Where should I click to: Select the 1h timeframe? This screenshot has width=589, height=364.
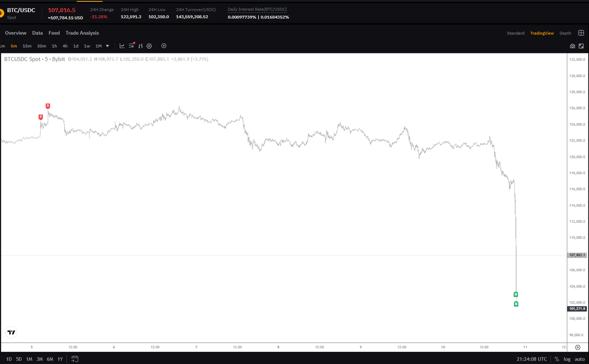click(x=54, y=46)
